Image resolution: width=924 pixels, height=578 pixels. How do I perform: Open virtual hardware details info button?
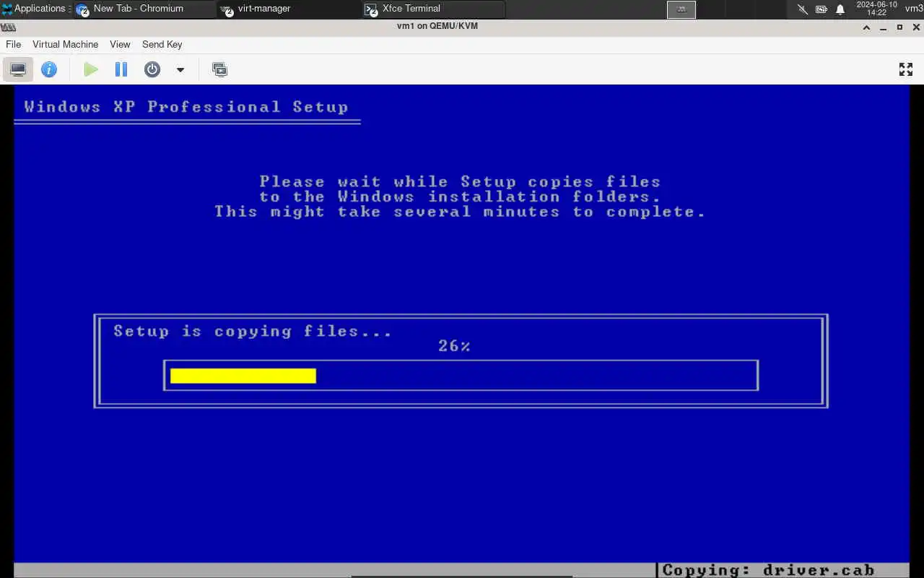point(49,69)
